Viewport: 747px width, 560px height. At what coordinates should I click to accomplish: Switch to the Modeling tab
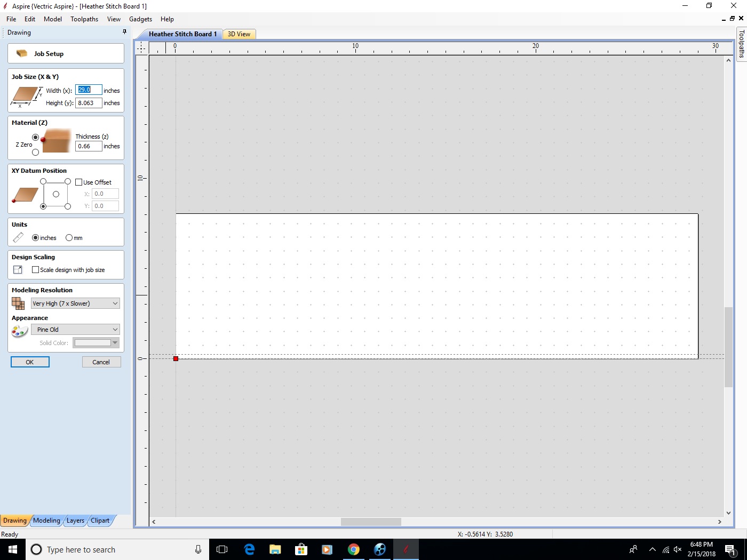[x=46, y=521]
